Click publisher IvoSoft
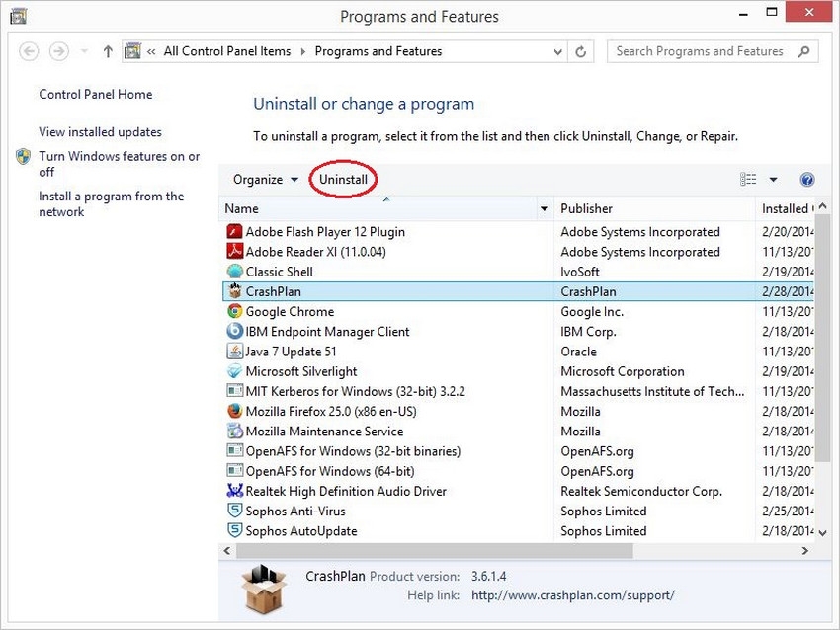 click(580, 272)
